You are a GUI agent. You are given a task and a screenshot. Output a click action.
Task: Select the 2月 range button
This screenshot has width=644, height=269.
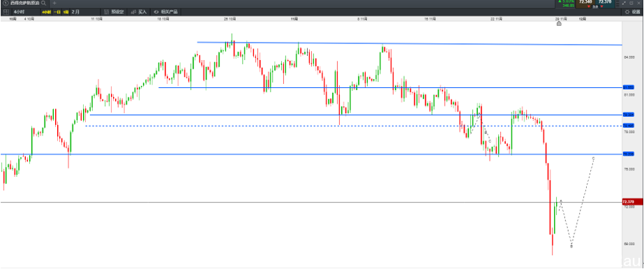tap(75, 12)
